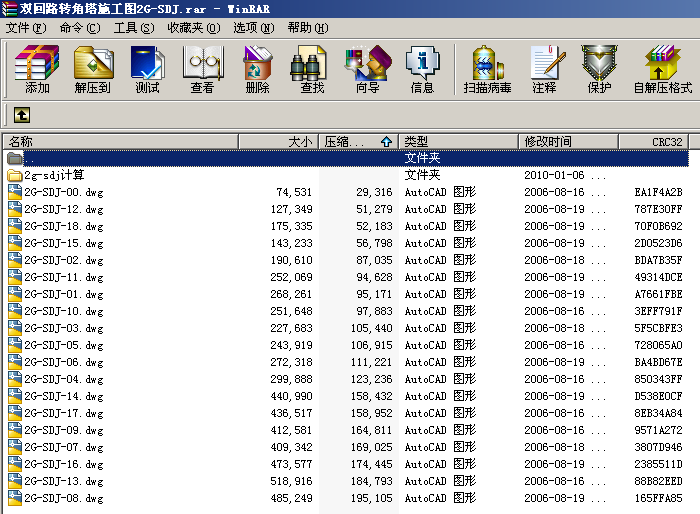Click CRC32 value BDA7B35F

(x=658, y=260)
